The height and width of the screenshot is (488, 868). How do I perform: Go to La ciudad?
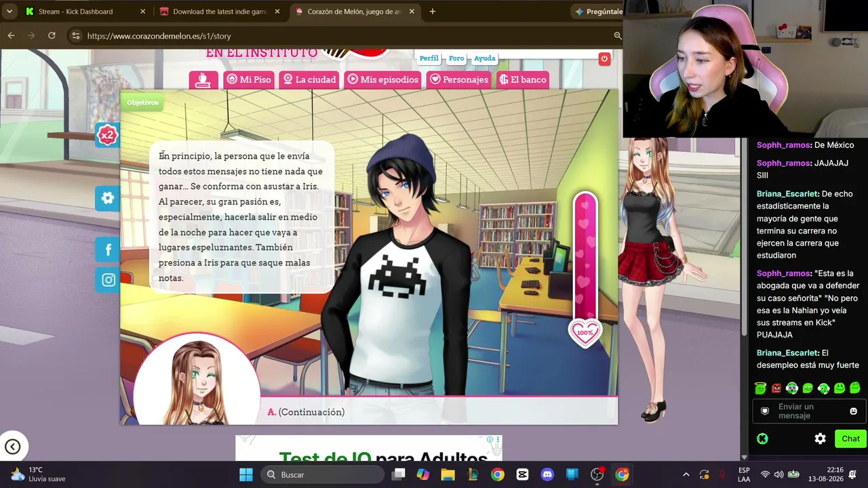pyautogui.click(x=309, y=79)
